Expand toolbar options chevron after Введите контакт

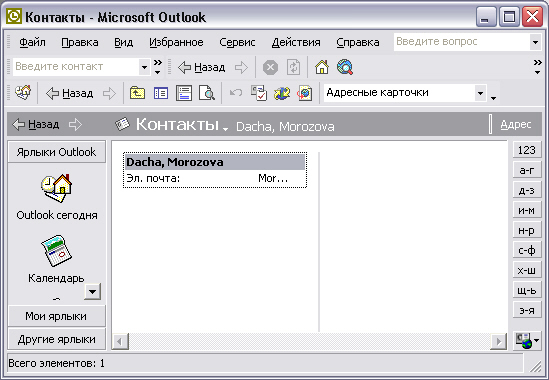point(158,67)
